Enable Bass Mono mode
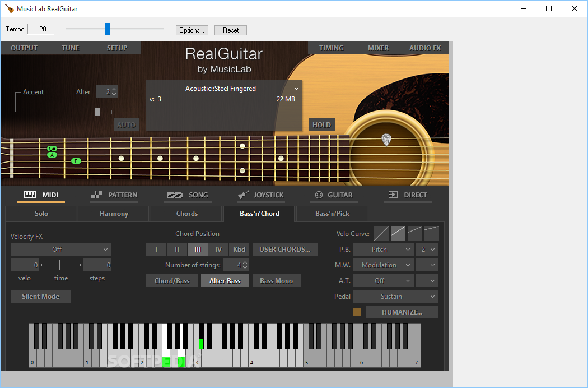This screenshot has width=588, height=388. click(277, 280)
